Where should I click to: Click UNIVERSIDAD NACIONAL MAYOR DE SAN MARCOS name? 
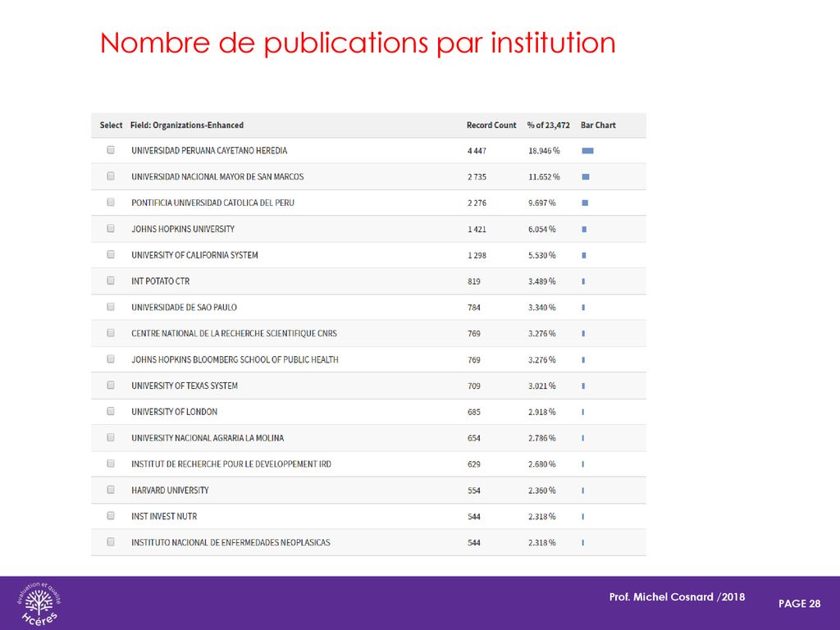(217, 177)
